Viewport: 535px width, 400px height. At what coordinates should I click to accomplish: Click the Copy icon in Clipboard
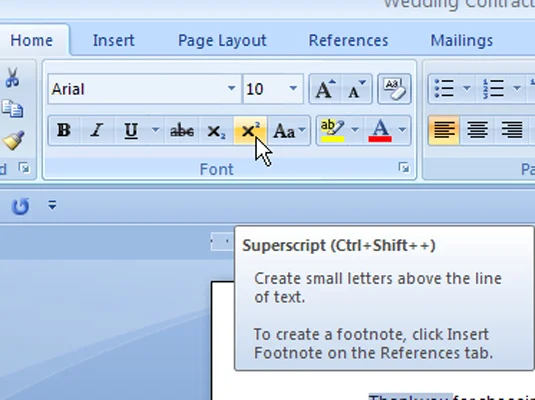pos(12,109)
